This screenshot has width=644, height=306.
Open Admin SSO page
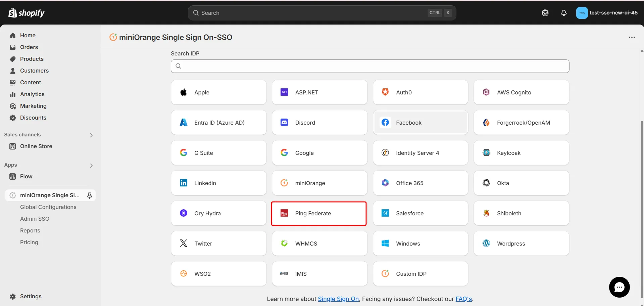coord(35,219)
